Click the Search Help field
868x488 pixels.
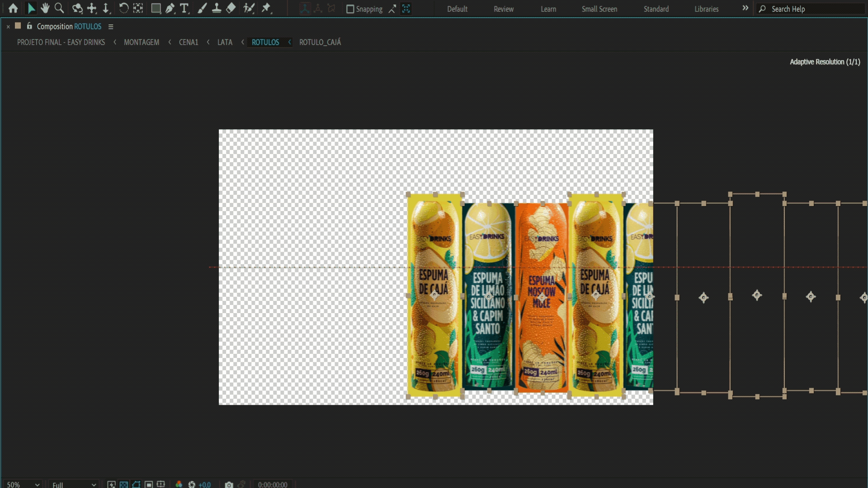[810, 9]
